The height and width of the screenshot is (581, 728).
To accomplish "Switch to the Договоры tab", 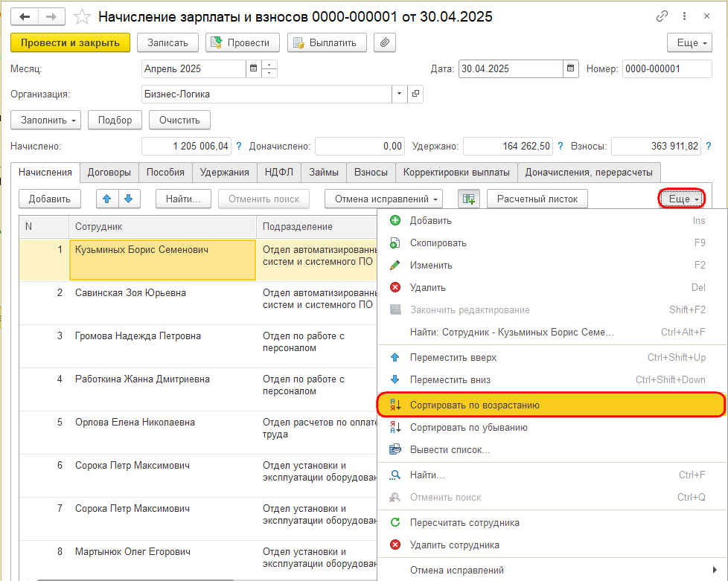I will pyautogui.click(x=109, y=172).
